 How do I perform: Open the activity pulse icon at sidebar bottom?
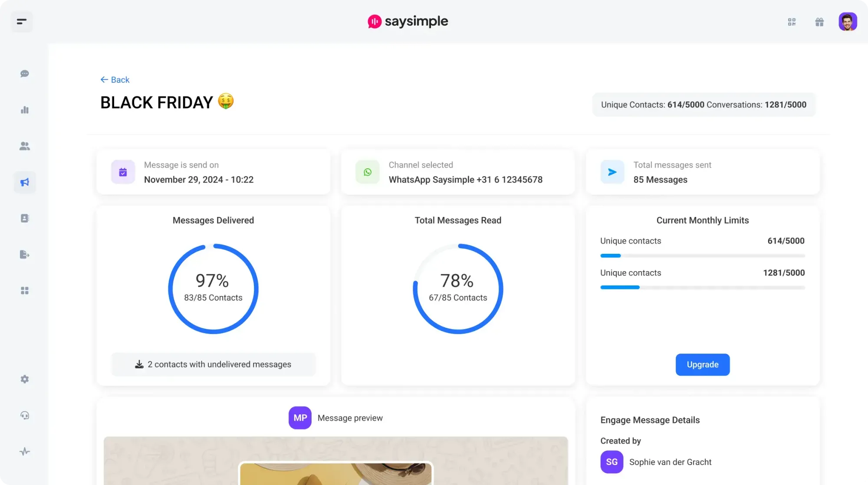click(x=25, y=451)
